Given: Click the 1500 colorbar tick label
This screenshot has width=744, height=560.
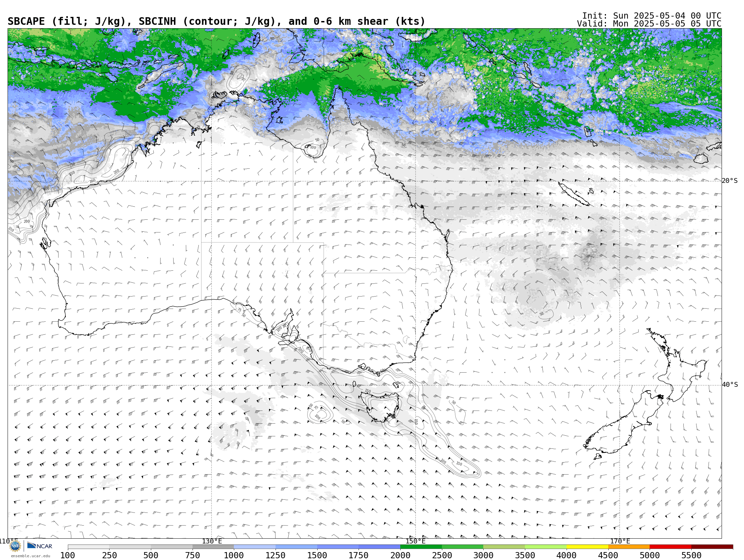Looking at the screenshot, I should pyautogui.click(x=317, y=555).
